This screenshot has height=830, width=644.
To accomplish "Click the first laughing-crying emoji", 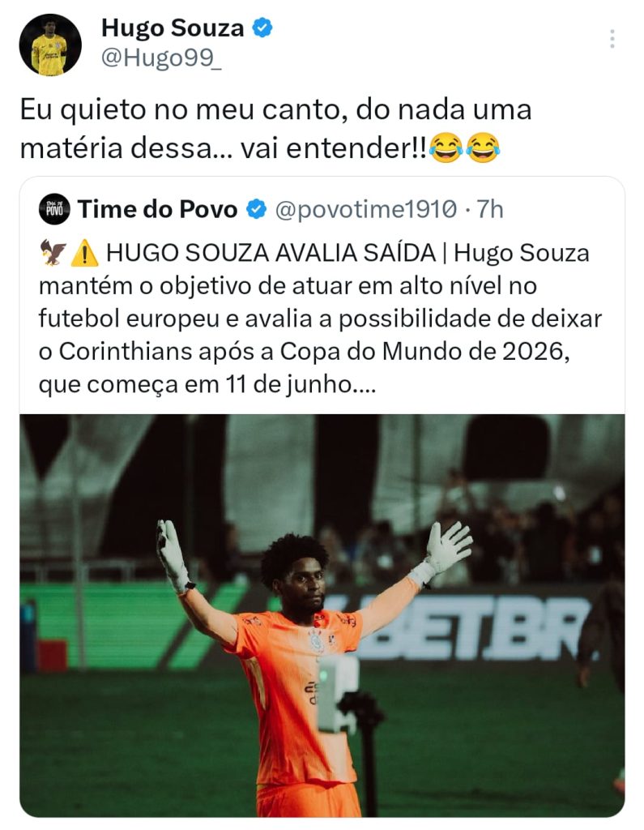I will coord(446,148).
